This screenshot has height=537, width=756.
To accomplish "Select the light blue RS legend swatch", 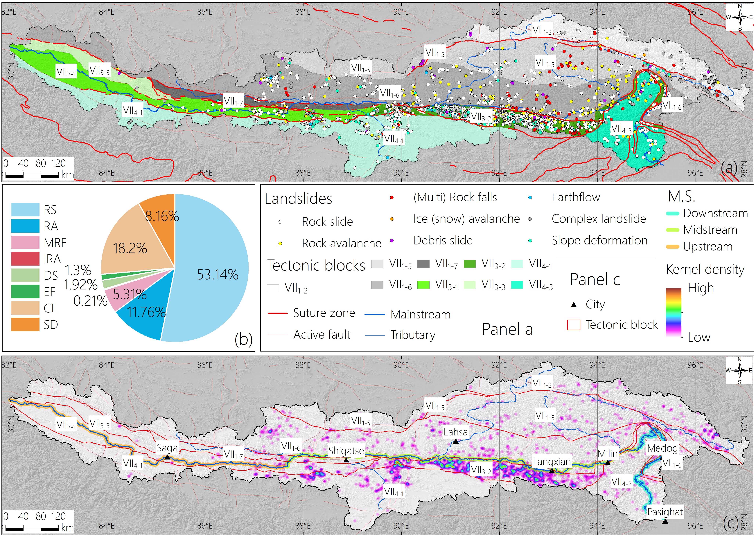I will [25, 210].
